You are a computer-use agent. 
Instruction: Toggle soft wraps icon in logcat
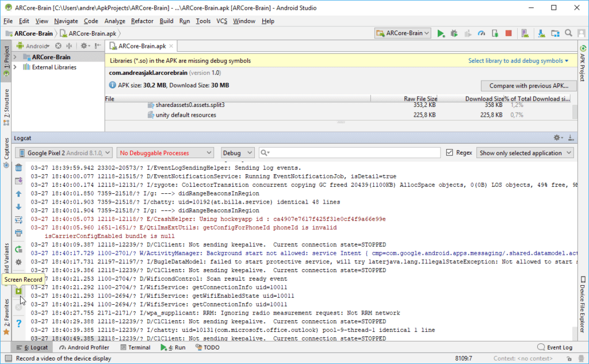pyautogui.click(x=18, y=220)
